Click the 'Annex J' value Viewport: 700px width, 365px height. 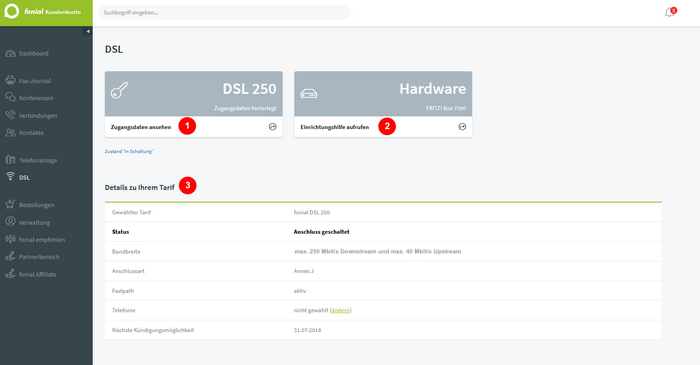coord(304,271)
